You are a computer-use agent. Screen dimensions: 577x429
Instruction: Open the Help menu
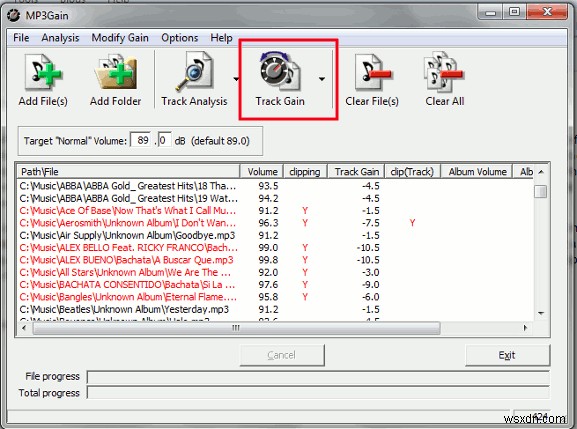pos(221,38)
